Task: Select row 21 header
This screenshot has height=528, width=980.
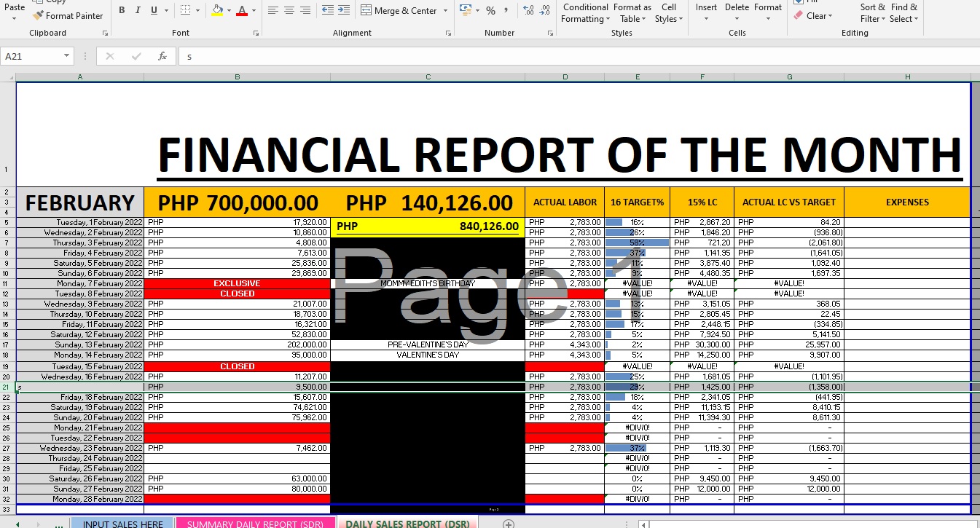Action: coord(7,387)
